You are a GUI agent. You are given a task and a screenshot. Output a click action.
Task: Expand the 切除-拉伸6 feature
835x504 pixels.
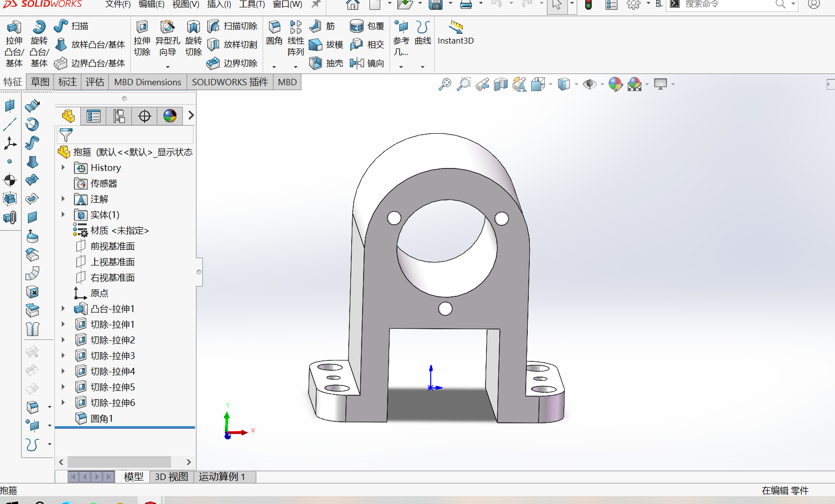(63, 403)
